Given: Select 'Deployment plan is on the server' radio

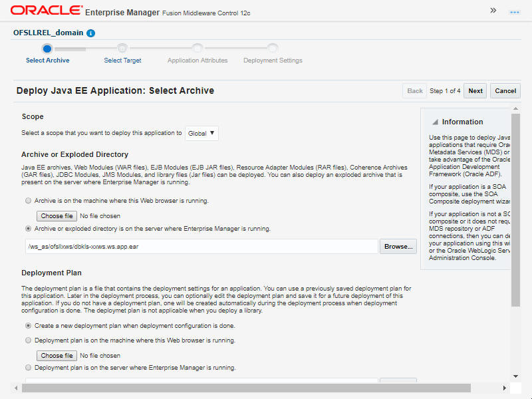Looking at the screenshot, I should [28, 368].
